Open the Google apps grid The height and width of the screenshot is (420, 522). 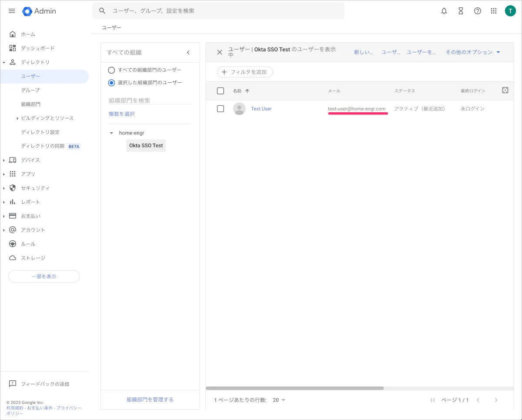[493, 11]
